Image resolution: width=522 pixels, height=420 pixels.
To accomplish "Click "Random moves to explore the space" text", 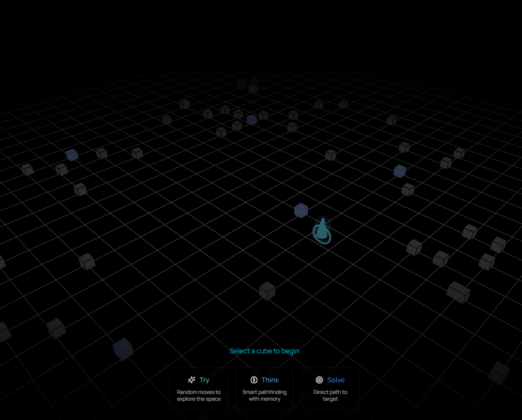I will (199, 395).
